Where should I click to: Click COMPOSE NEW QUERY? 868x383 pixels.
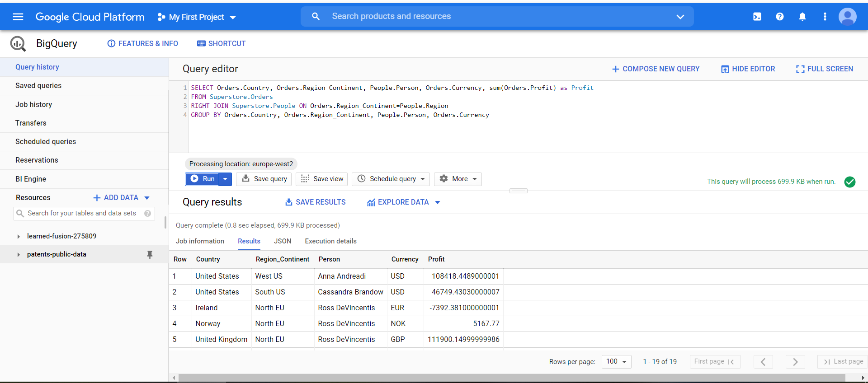pyautogui.click(x=656, y=69)
